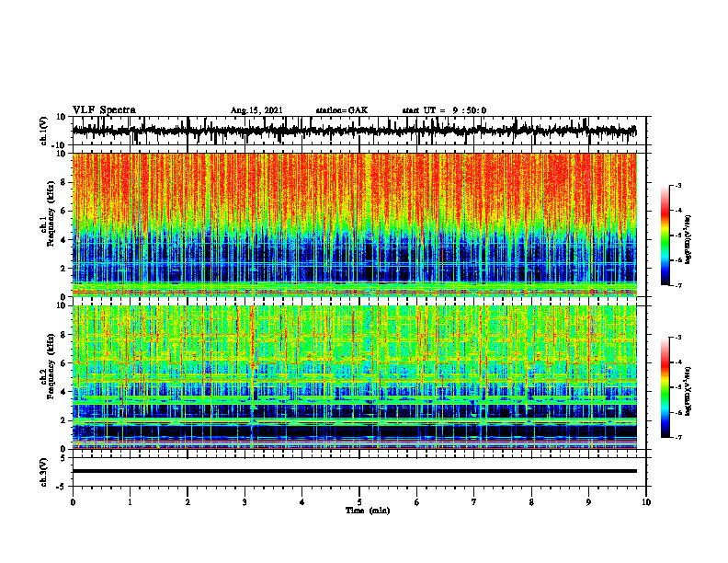Click the "2" kHz tick on ch.2 frequency axis
Image resolution: width=728 pixels, height=563 pixels.
(x=63, y=420)
